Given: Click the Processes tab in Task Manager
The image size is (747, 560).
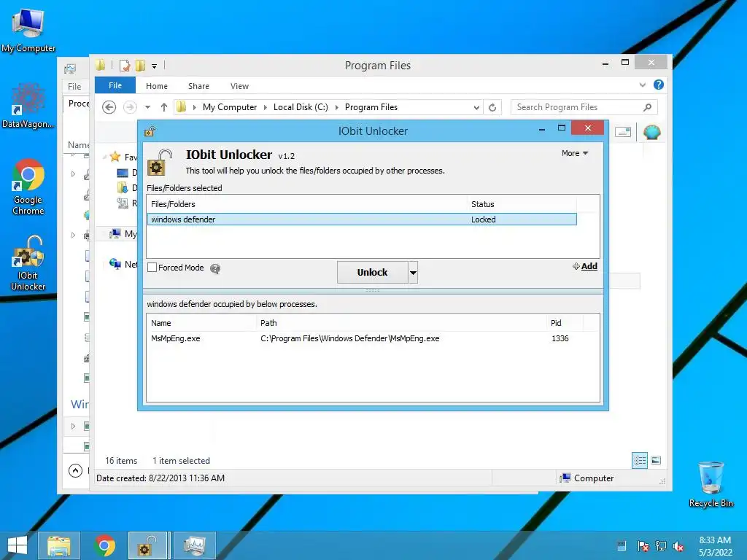Looking at the screenshot, I should [x=77, y=104].
